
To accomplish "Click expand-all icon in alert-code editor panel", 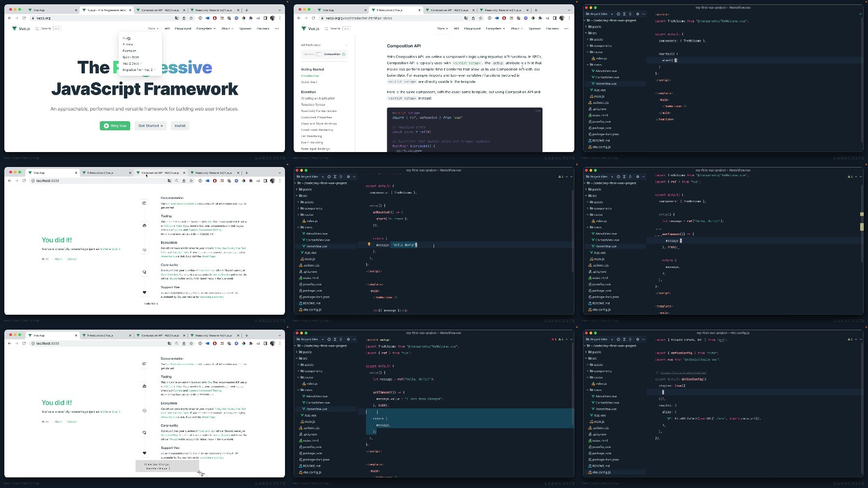I will 624,14.
